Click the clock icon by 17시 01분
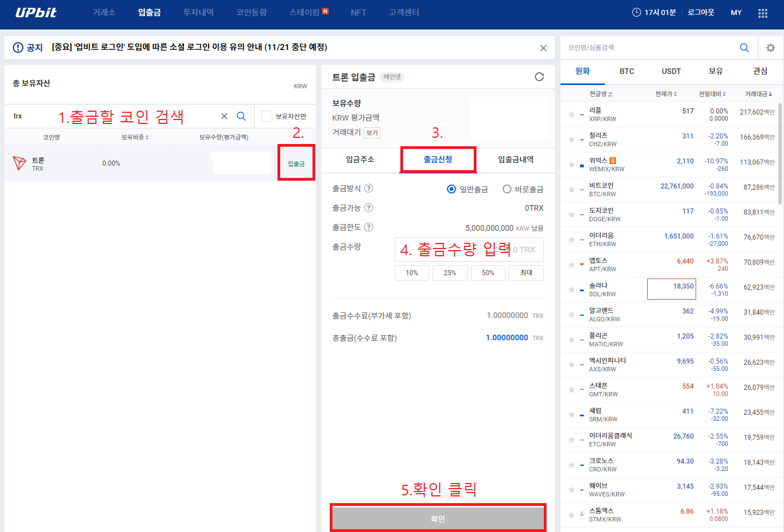Viewport: 784px width, 532px height. click(637, 12)
